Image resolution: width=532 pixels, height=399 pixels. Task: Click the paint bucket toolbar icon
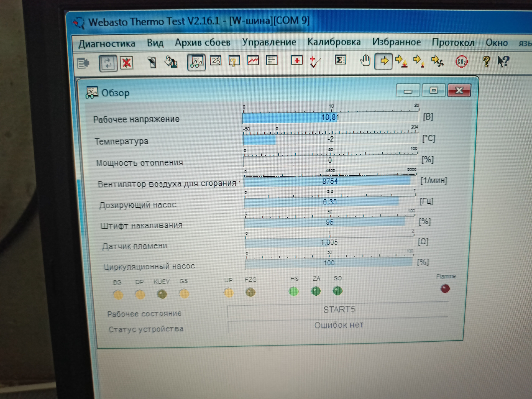(x=171, y=62)
